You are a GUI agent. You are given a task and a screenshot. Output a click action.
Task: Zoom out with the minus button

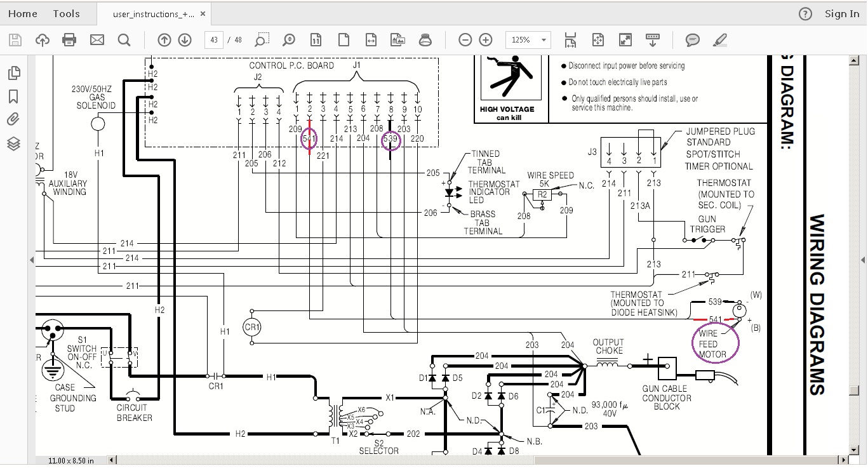click(x=465, y=40)
